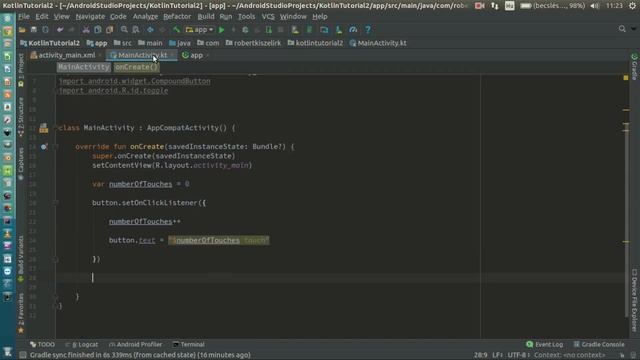640x360 pixels.
Task: Open the Replace toolbar icon
Action: point(136,30)
